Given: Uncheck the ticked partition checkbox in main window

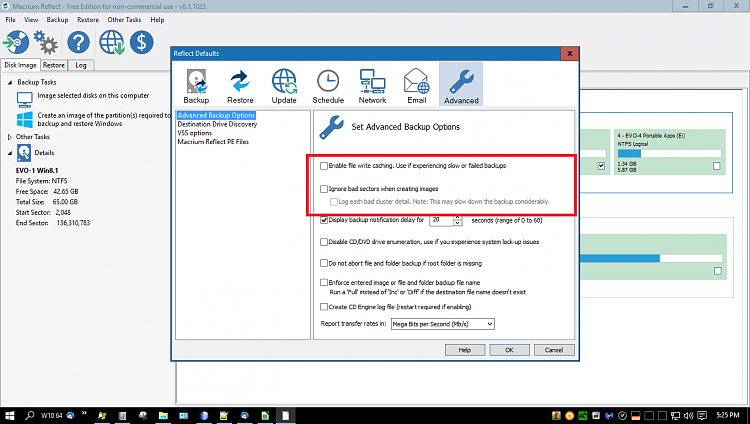Looking at the screenshot, I should [601, 166].
